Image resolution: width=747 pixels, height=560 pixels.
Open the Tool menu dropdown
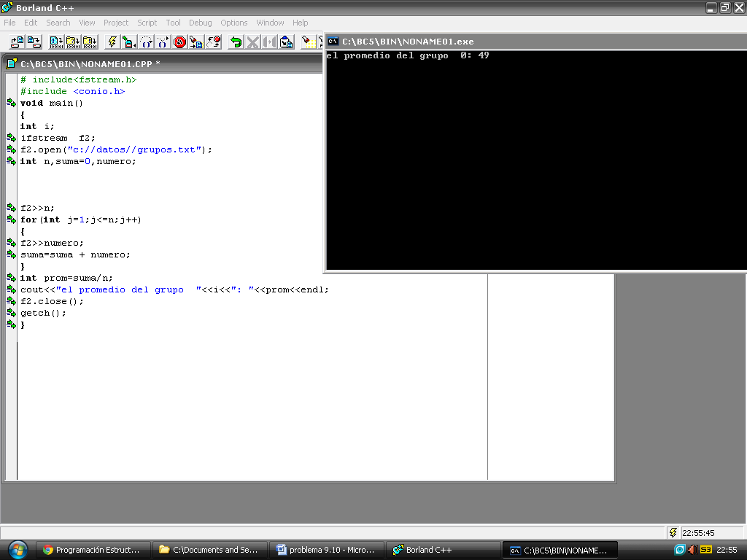click(x=173, y=23)
